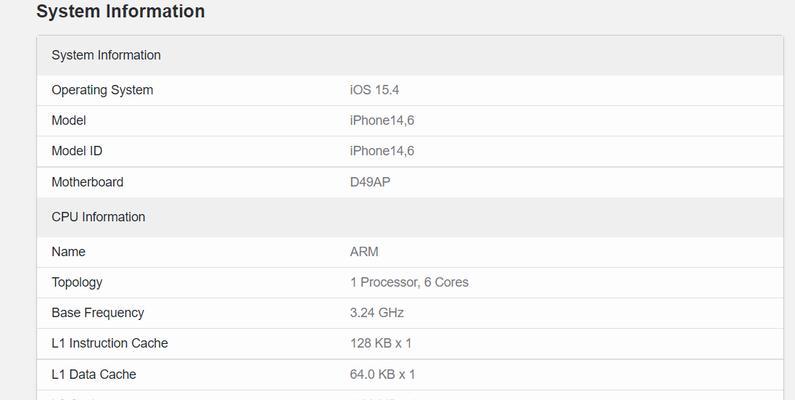Select the 1 Processor, 6 Cores value
795x400 pixels.
click(409, 282)
